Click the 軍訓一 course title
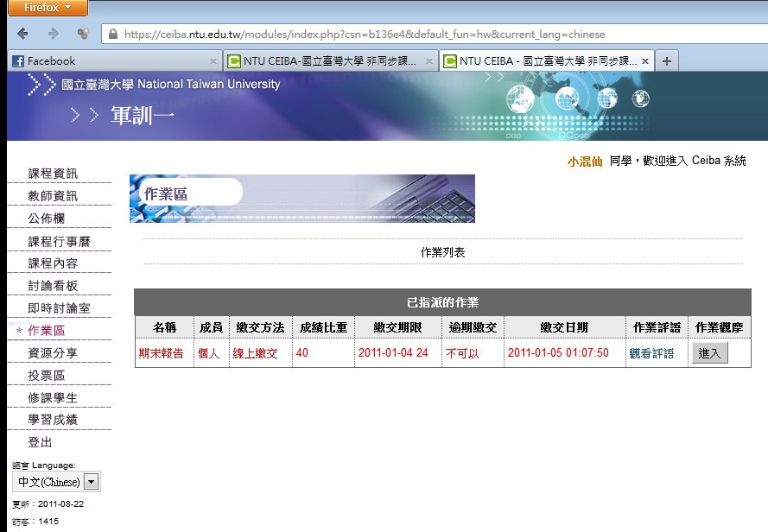 [142, 116]
